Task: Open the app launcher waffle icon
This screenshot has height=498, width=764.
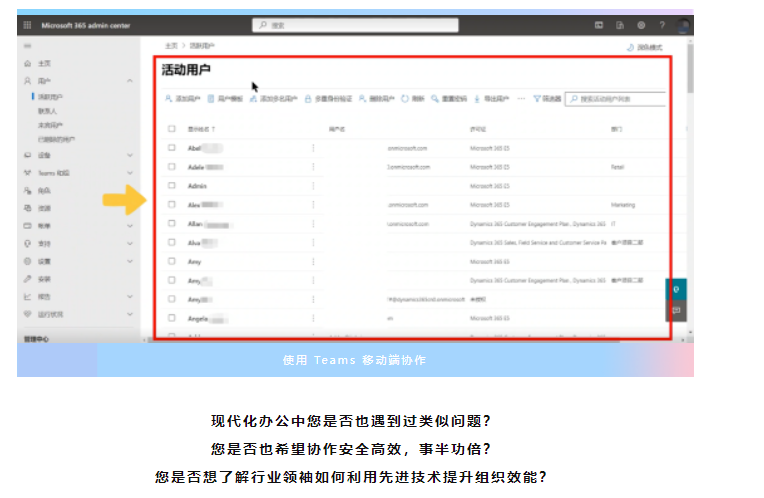Action: [27, 25]
